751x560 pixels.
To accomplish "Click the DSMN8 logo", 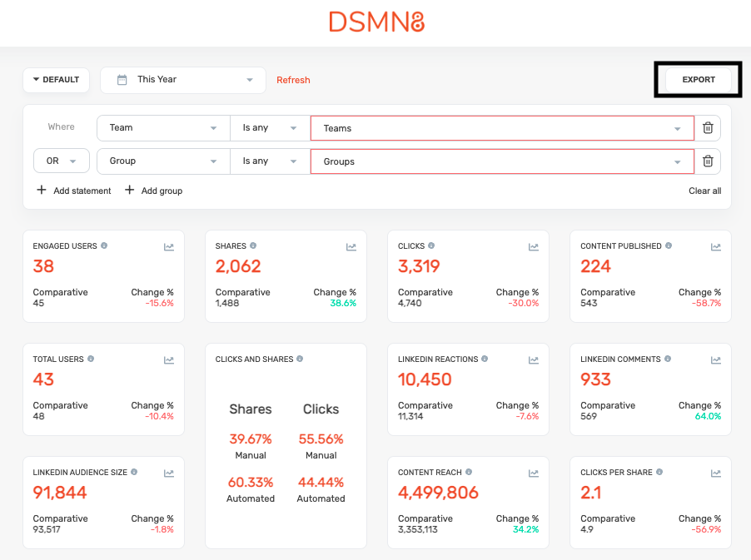I will [x=376, y=22].
